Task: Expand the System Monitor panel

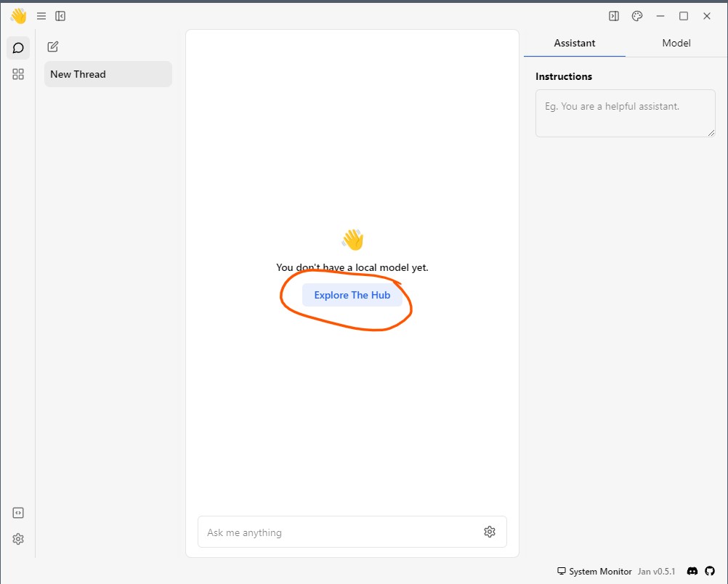Action: tap(594, 572)
